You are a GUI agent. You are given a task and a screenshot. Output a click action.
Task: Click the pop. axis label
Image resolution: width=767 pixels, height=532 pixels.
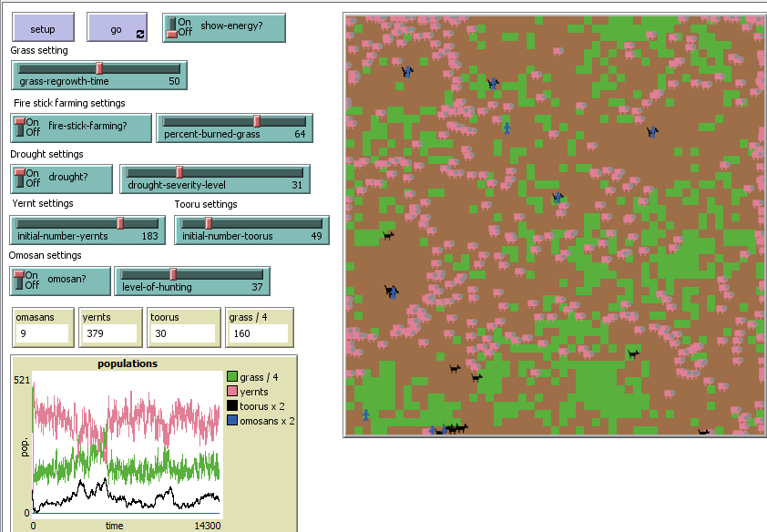pyautogui.click(x=25, y=448)
